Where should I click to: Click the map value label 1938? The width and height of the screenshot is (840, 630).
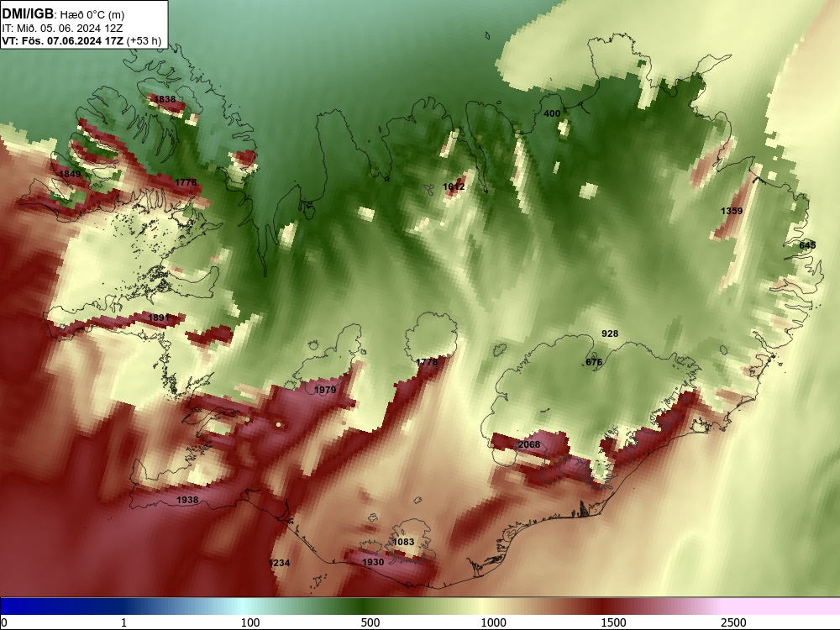pyautogui.click(x=187, y=499)
